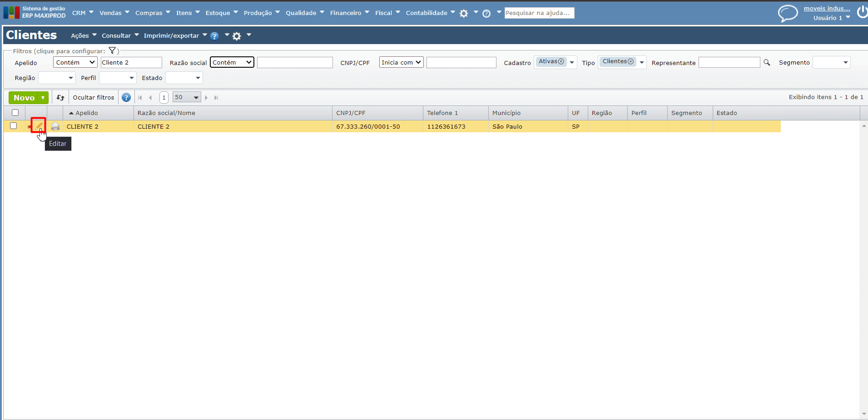The height and width of the screenshot is (420, 868).
Task: Expand the Tipo filter dropdown arrow
Action: pos(641,62)
